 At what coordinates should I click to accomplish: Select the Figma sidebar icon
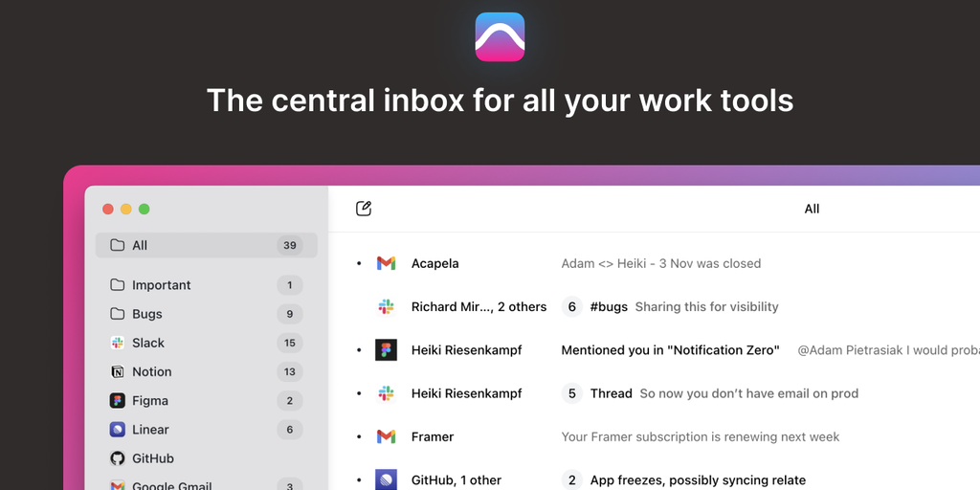[x=118, y=401]
